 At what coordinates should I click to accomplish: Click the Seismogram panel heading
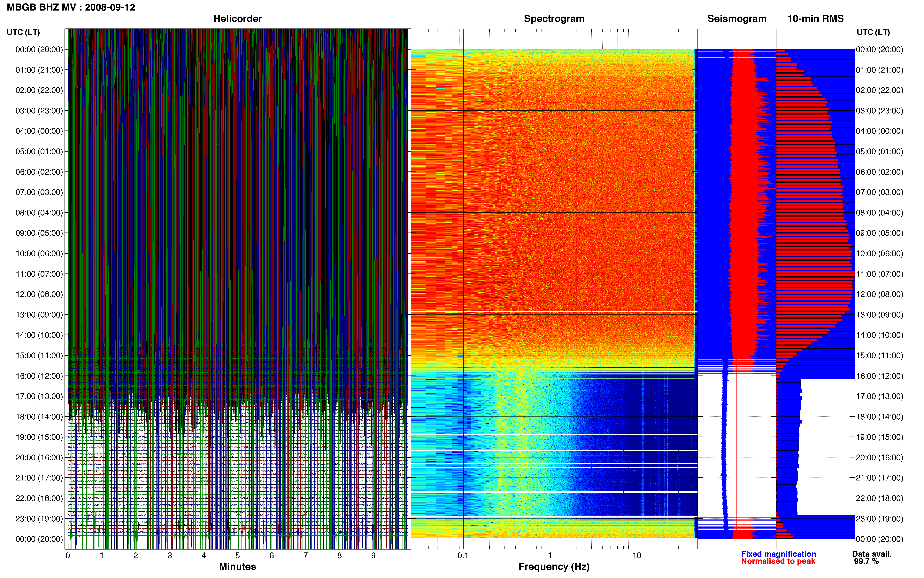click(x=736, y=19)
